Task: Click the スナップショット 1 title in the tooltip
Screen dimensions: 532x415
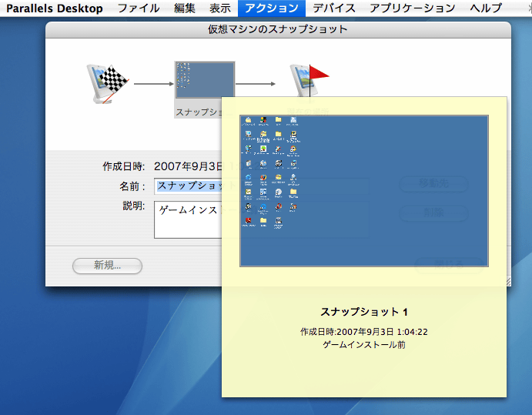Action: click(364, 312)
